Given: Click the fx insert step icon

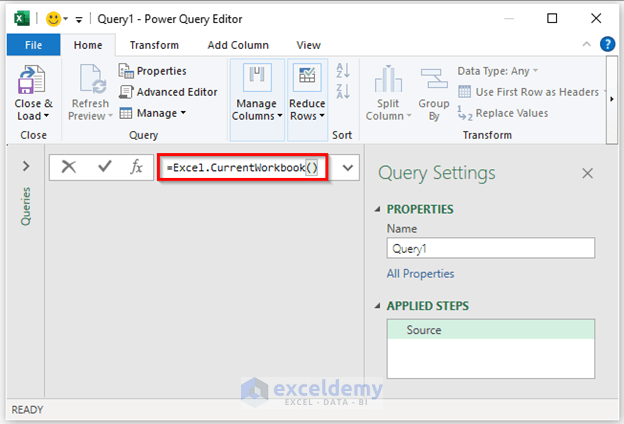Looking at the screenshot, I should 136,167.
